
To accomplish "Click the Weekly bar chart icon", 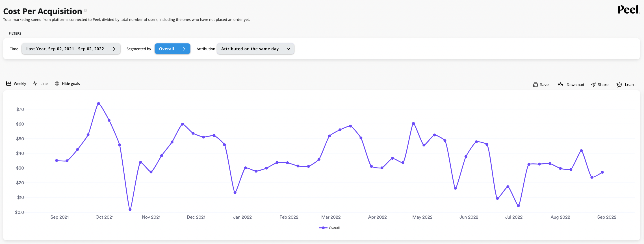I will tap(9, 83).
